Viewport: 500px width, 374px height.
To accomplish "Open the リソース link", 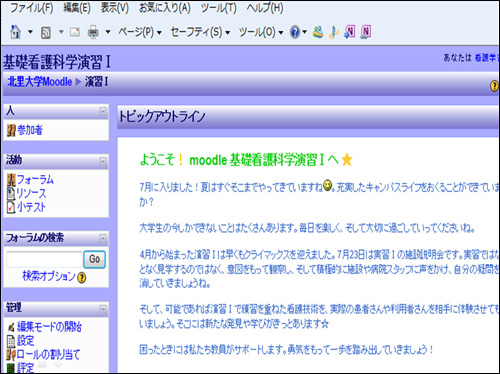I will [31, 193].
